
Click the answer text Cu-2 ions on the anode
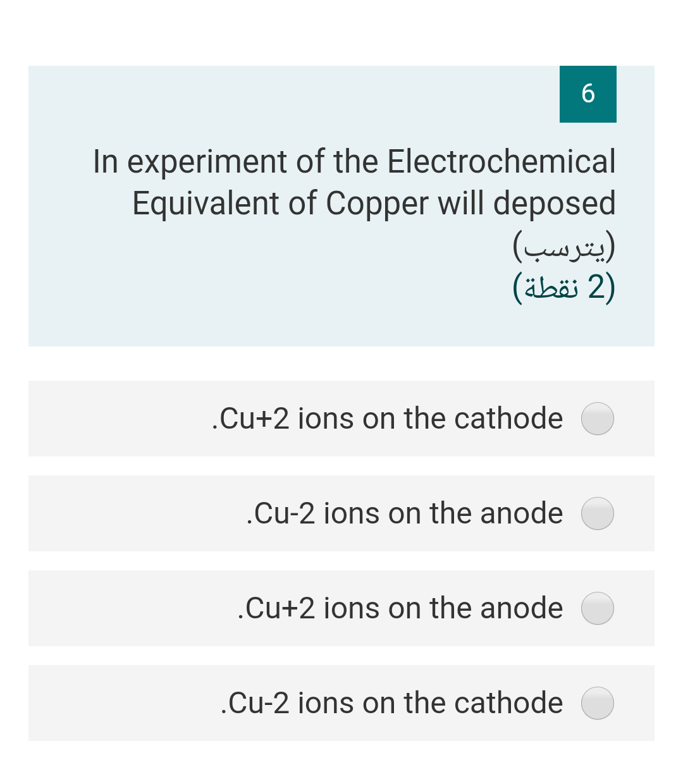tap(405, 513)
